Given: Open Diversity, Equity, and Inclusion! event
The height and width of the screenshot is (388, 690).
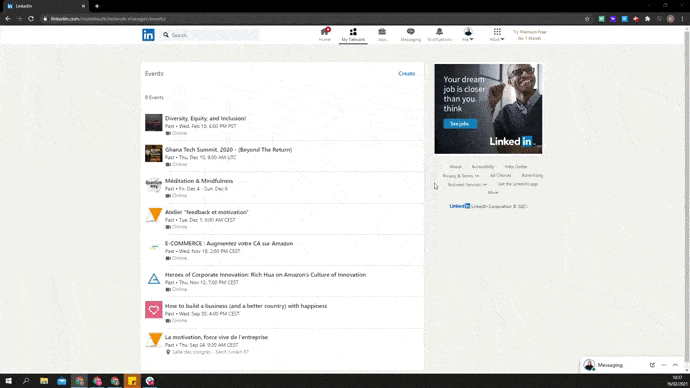Looking at the screenshot, I should pyautogui.click(x=206, y=118).
